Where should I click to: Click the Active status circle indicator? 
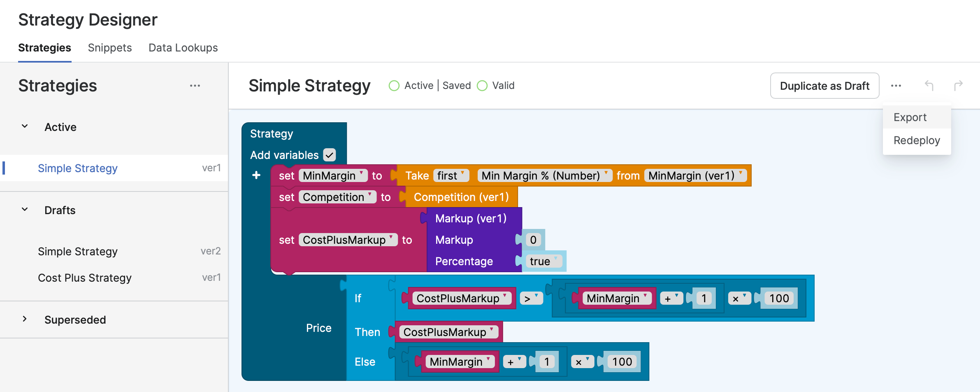[x=394, y=86]
